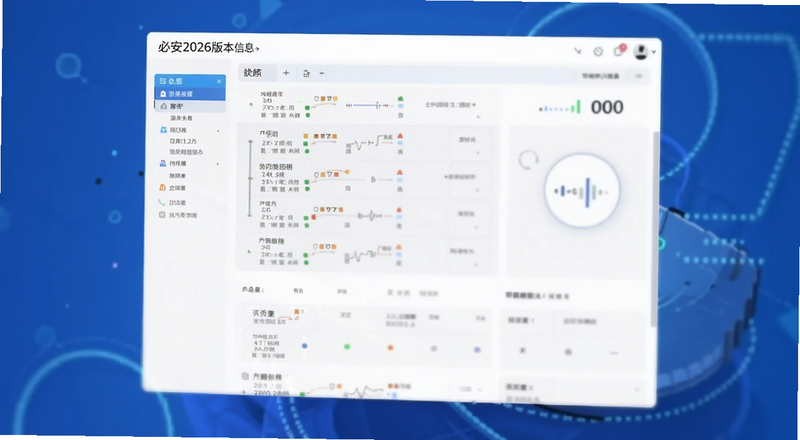Image resolution: width=800 pixels, height=440 pixels.
Task: Click the clock icon in the header
Action: coord(598,52)
